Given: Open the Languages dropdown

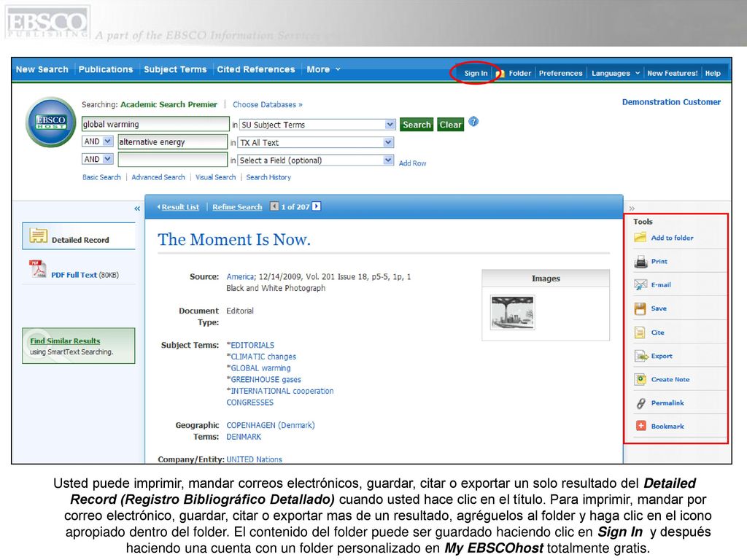Looking at the screenshot, I should (x=616, y=74).
